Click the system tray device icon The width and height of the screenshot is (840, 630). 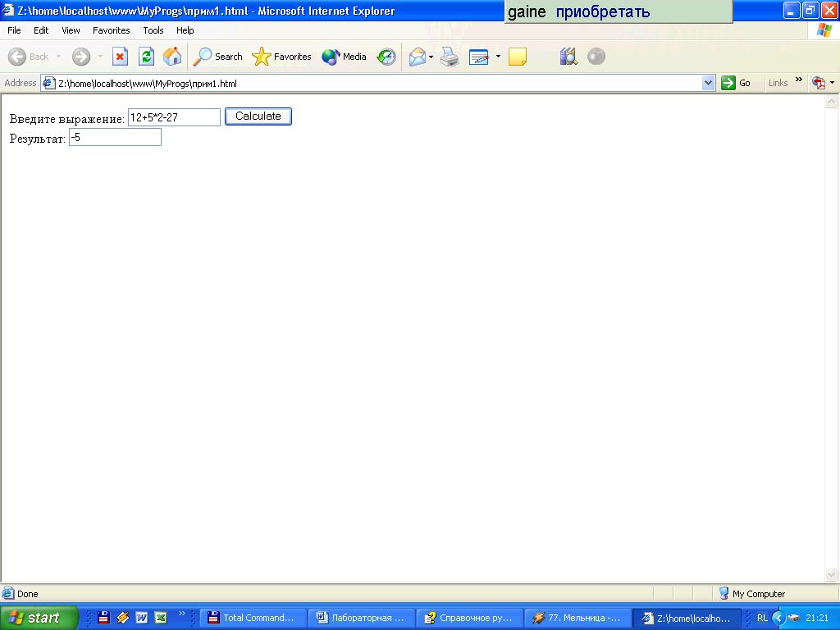point(794,618)
